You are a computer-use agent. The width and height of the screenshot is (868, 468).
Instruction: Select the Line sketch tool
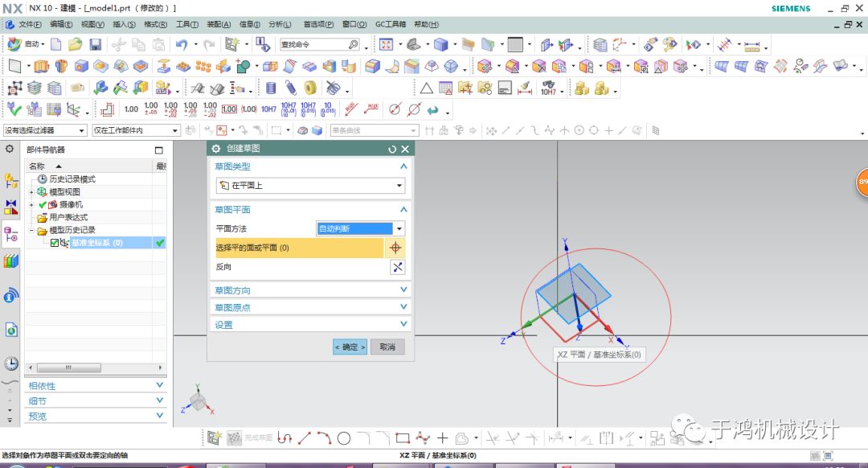click(305, 438)
